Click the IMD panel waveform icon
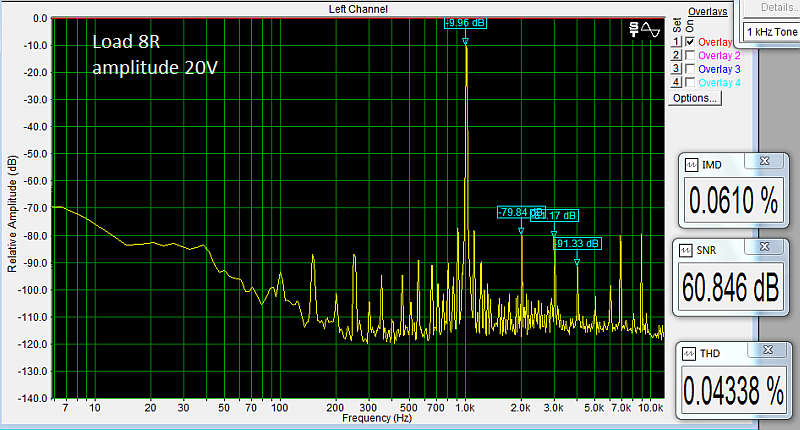Image resolution: width=800 pixels, height=430 pixels. coord(691,165)
